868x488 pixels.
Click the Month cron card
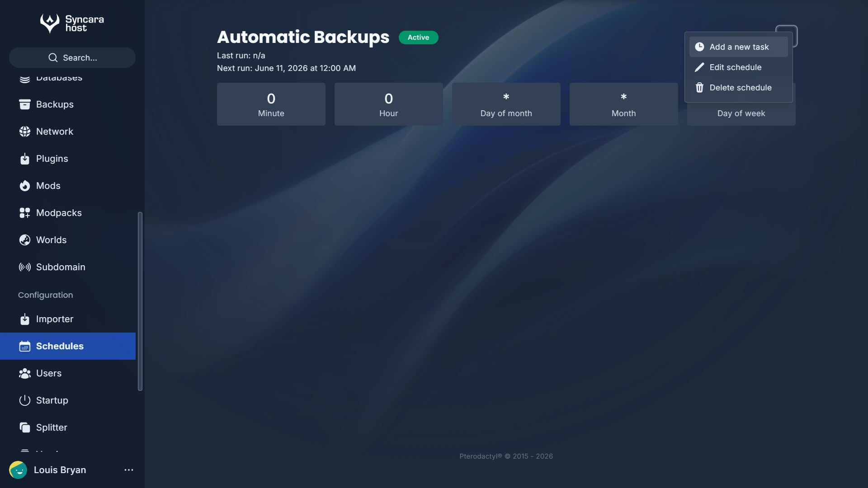[x=624, y=104]
